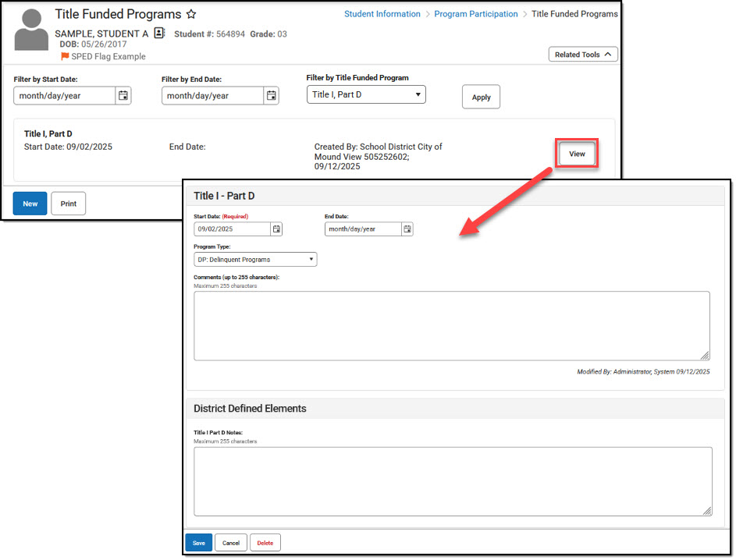
Task: Click the star to favorite Title Funded Programs
Action: 191,14
